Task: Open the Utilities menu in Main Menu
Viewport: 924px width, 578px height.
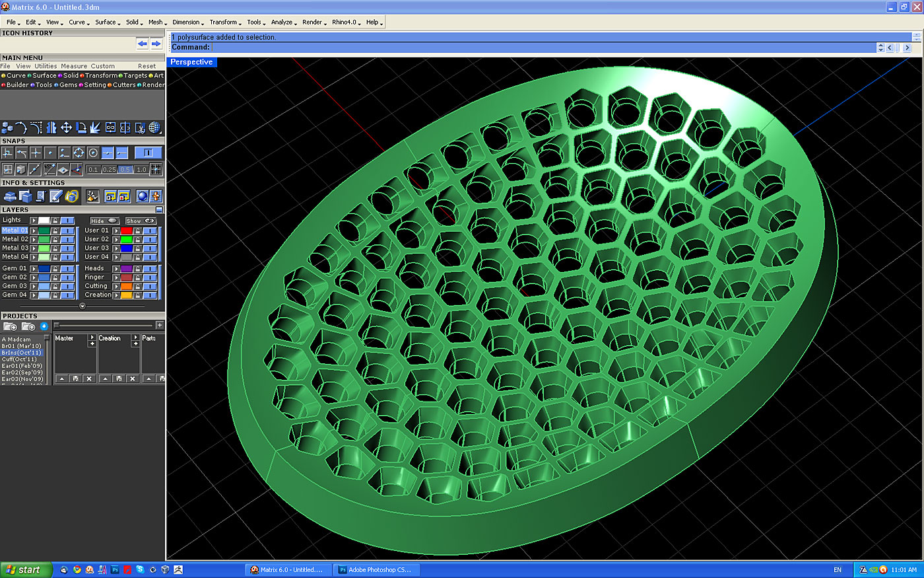Action: point(46,66)
